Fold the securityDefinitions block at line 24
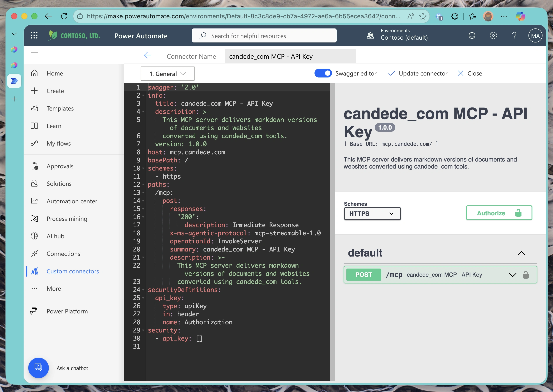This screenshot has width=553, height=392. click(143, 290)
